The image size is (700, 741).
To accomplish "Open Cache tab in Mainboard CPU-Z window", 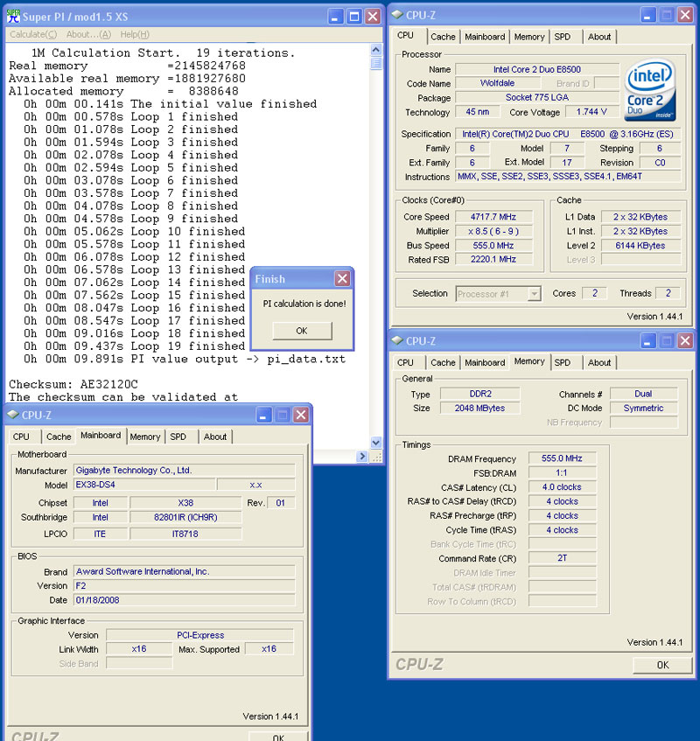I will [59, 437].
